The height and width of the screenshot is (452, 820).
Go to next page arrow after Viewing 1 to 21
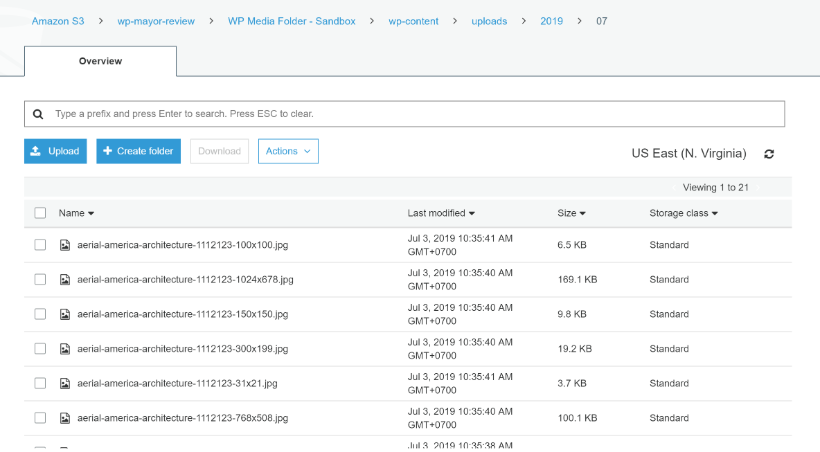758,187
